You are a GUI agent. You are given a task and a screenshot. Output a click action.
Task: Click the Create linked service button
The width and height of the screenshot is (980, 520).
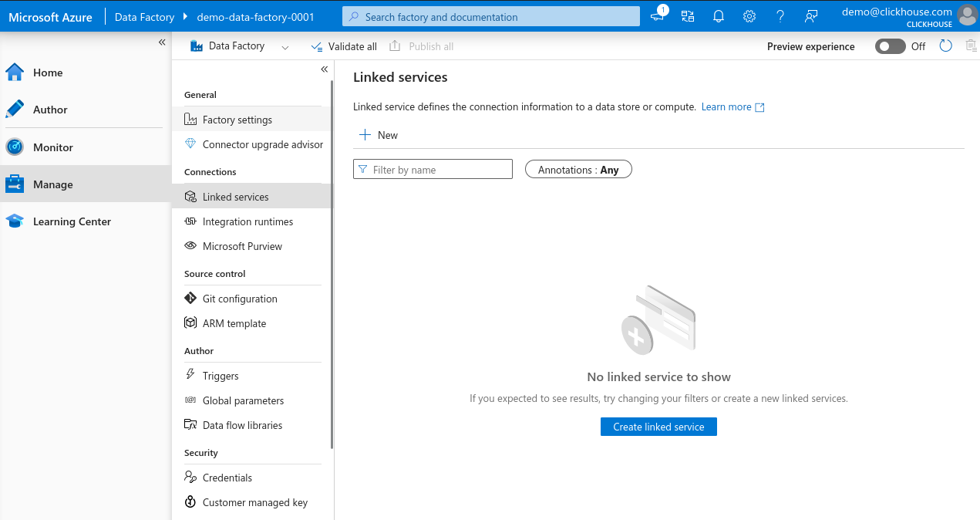pos(658,426)
